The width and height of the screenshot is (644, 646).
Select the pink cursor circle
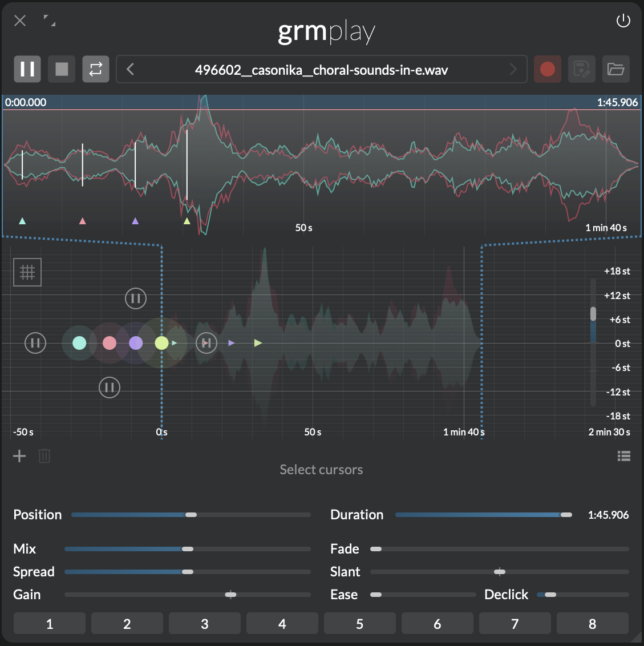point(110,343)
